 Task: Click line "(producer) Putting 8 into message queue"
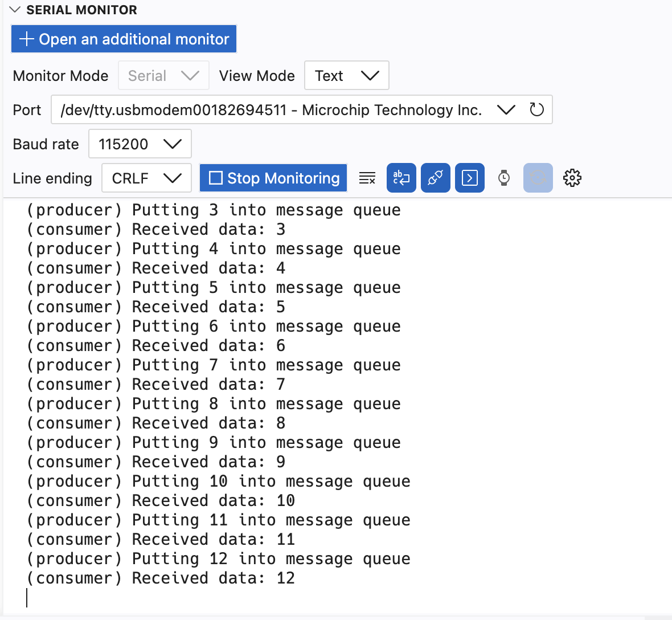[214, 404]
